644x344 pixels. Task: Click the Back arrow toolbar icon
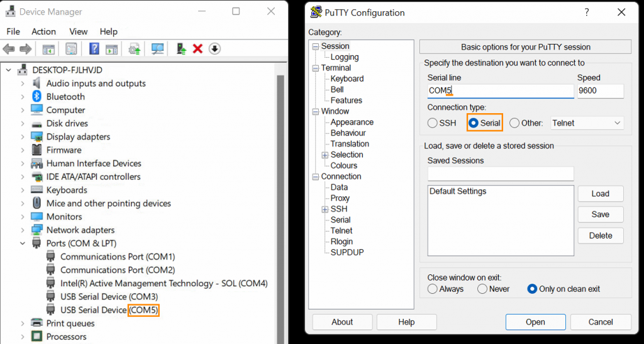[x=9, y=49]
